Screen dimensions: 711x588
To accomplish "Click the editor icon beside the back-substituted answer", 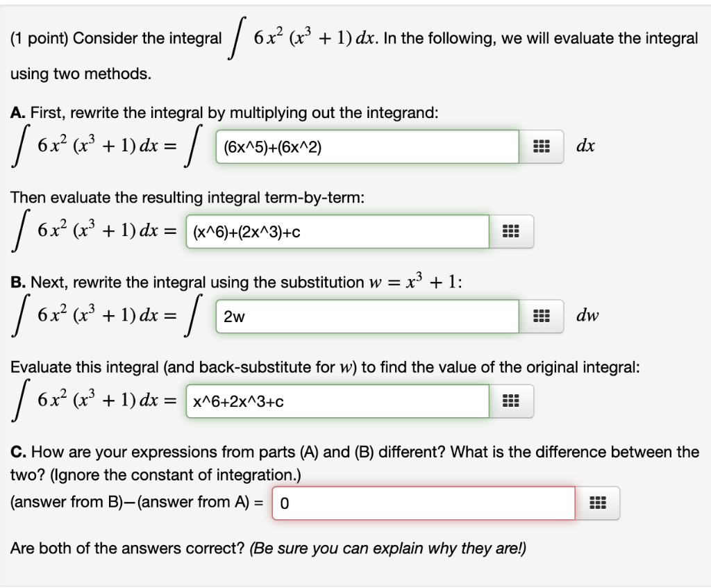I will pyautogui.click(x=512, y=401).
